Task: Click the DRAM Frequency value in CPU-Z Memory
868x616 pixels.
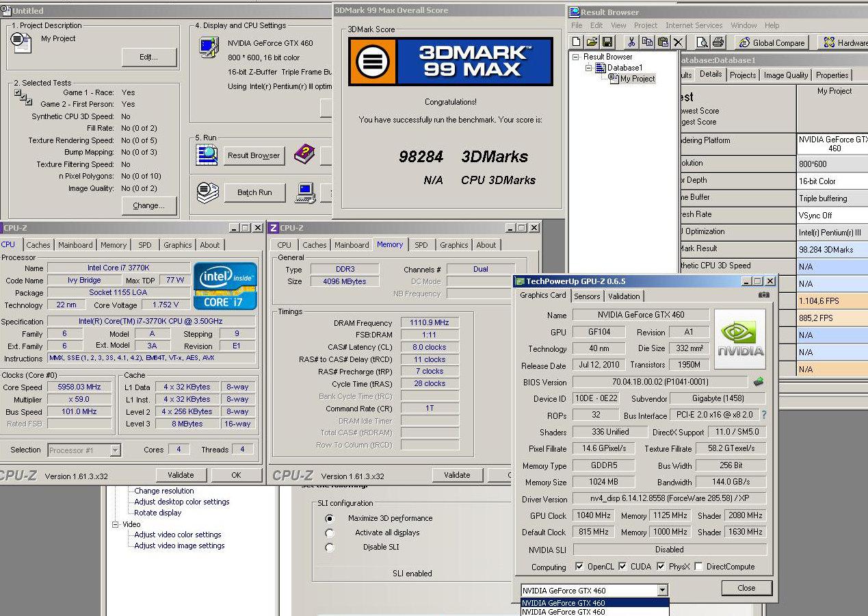Action: 430,322
